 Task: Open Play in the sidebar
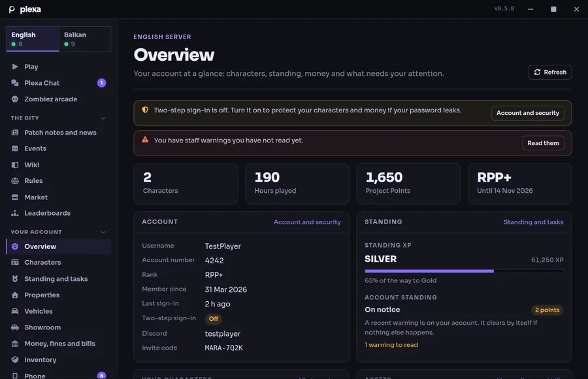click(59, 67)
